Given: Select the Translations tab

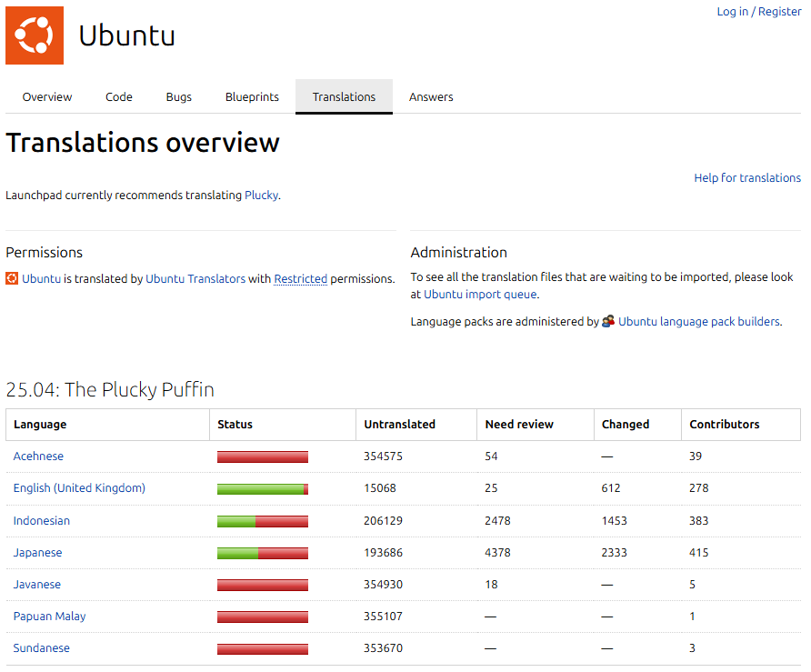Looking at the screenshot, I should (x=344, y=96).
